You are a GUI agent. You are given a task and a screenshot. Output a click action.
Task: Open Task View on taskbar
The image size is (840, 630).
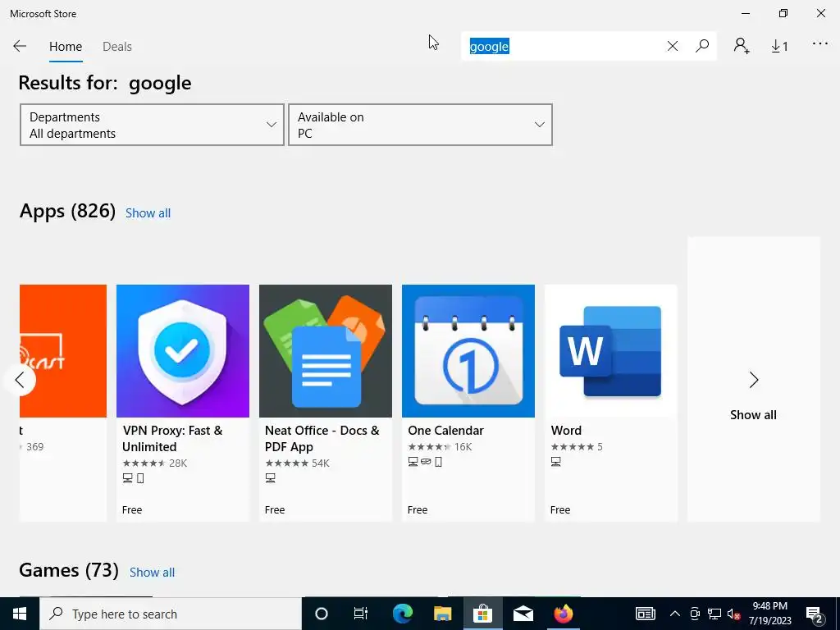click(361, 614)
